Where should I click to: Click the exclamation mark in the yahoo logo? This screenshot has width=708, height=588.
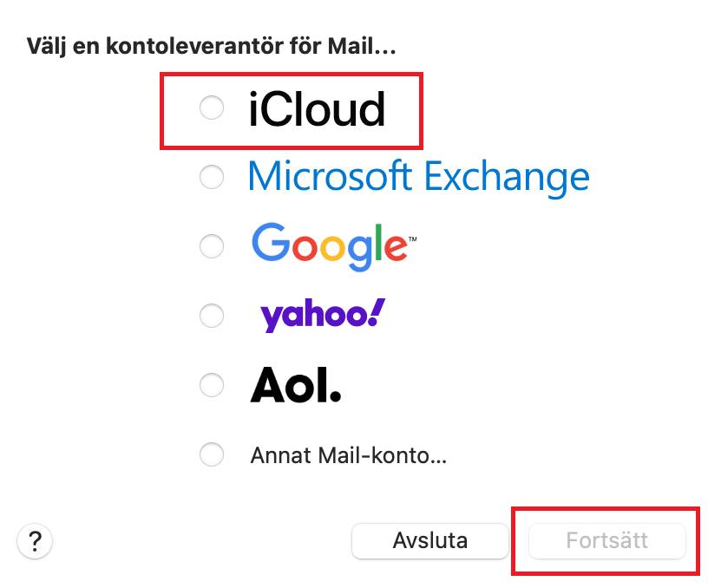click(x=376, y=312)
